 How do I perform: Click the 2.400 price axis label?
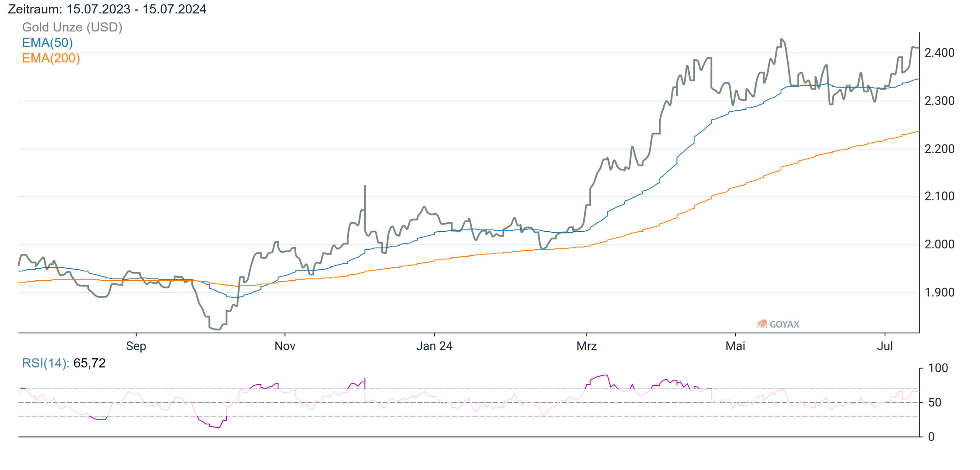(939, 52)
